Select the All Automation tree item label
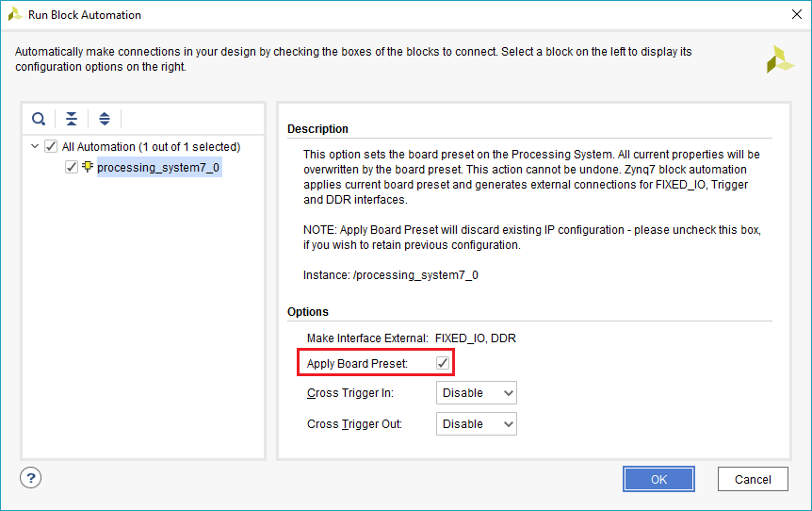 (151, 146)
